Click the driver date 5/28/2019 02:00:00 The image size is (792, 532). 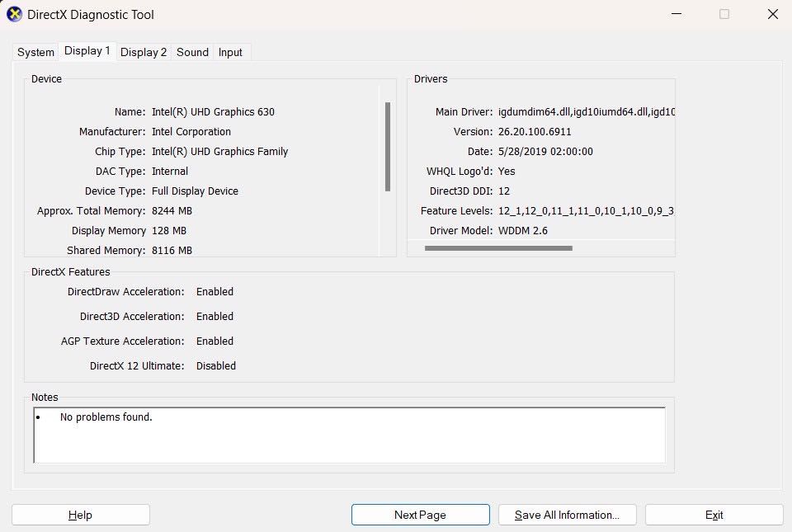[x=545, y=152]
